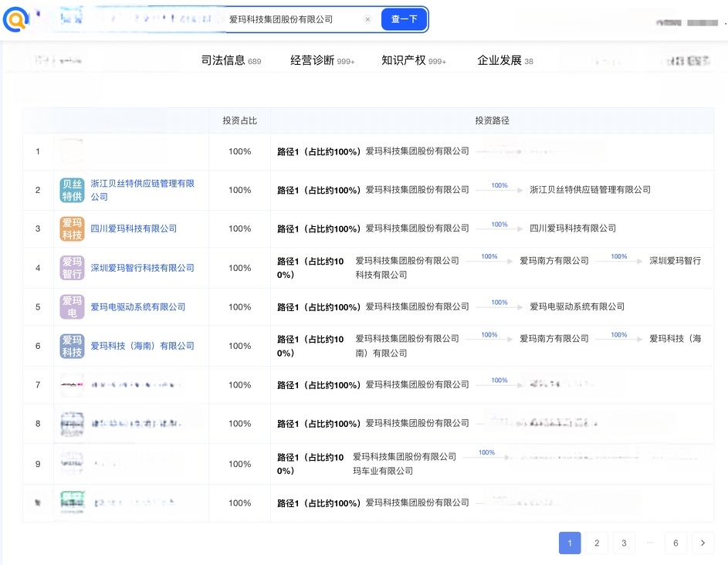Click 爱玛科技集团股份有限公司 in row 1 path

418,151
